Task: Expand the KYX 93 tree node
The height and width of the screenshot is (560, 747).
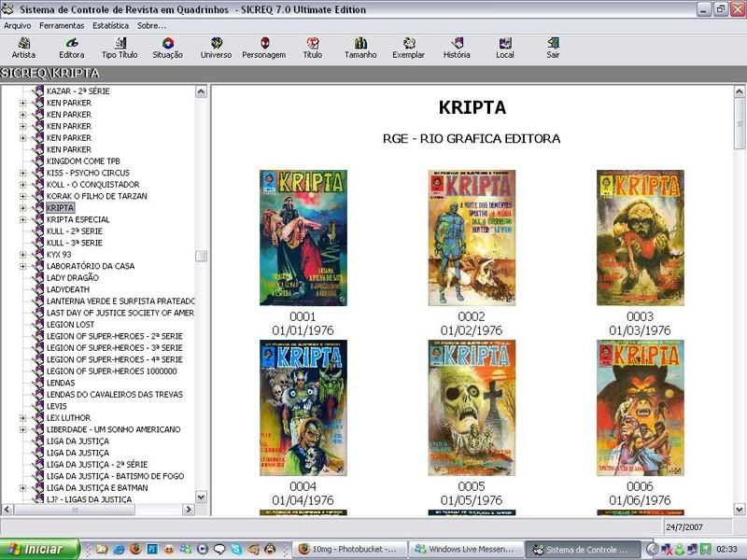Action: click(x=22, y=255)
